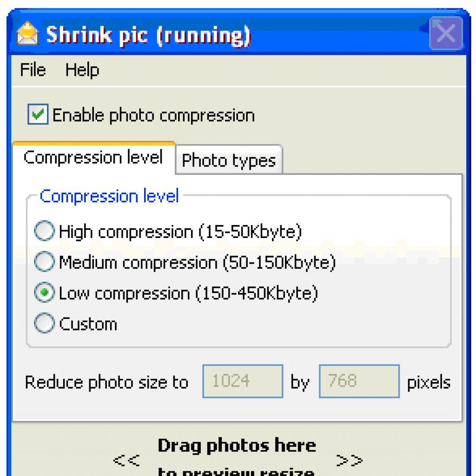This screenshot has width=476, height=476.
Task: Switch to the Photo types tab
Action: point(229,160)
